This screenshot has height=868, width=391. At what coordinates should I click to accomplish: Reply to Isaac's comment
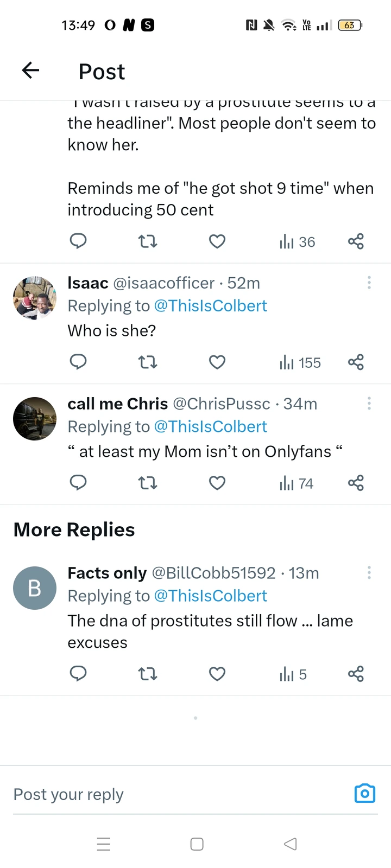pos(78,362)
